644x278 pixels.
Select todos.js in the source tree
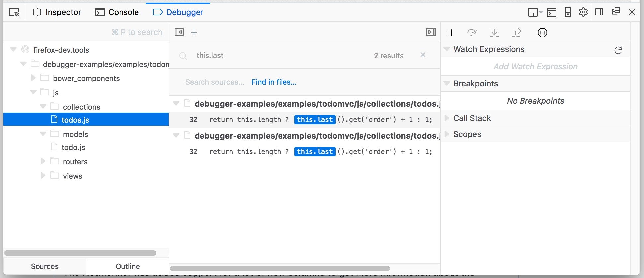coord(86,120)
